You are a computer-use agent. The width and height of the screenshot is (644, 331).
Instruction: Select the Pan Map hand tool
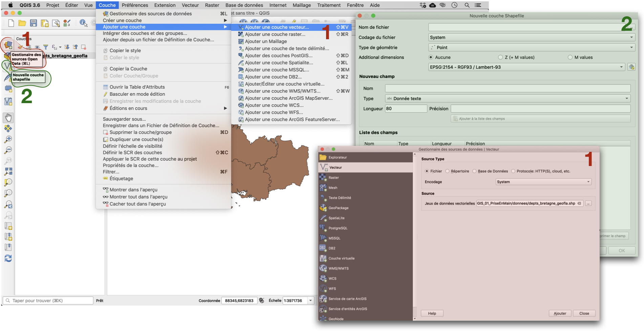coord(8,118)
